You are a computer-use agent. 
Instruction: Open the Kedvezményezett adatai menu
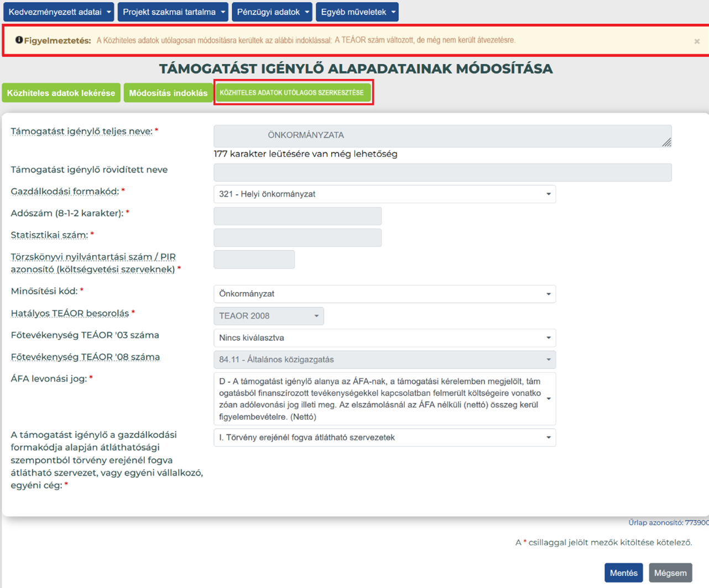[59, 12]
